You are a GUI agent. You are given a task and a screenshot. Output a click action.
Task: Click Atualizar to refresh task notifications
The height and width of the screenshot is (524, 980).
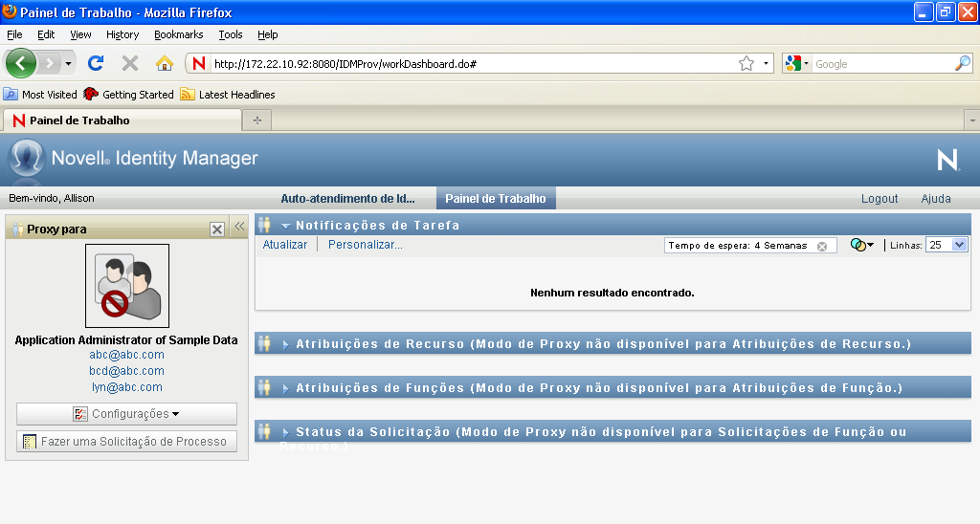pos(285,245)
